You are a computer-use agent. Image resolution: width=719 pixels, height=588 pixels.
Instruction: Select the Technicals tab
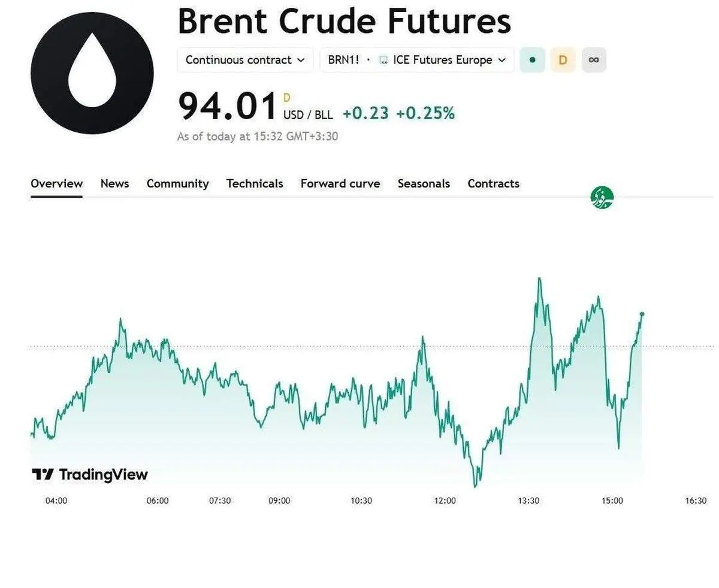pyautogui.click(x=255, y=184)
